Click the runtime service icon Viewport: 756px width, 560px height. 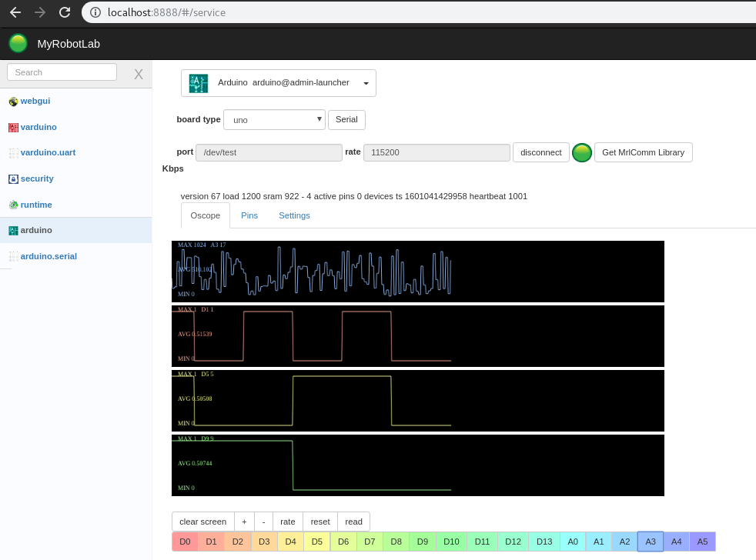(x=14, y=205)
